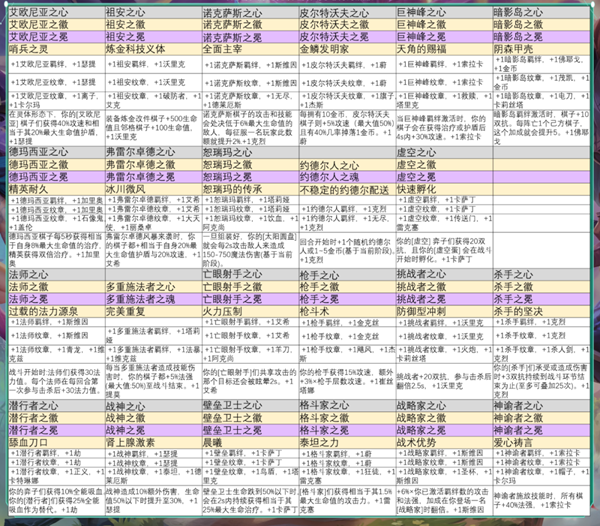Click the '多重施法者之魂' cell

153,299
